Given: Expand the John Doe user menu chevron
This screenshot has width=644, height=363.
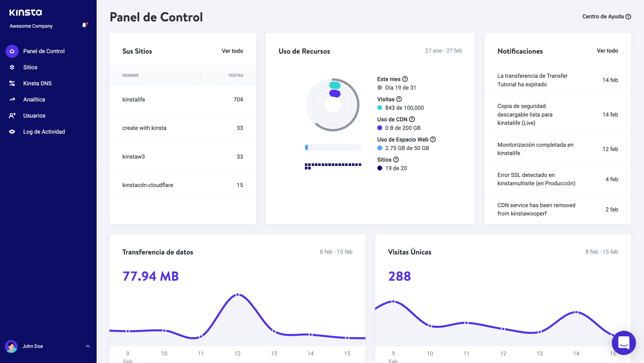Looking at the screenshot, I should (88, 346).
